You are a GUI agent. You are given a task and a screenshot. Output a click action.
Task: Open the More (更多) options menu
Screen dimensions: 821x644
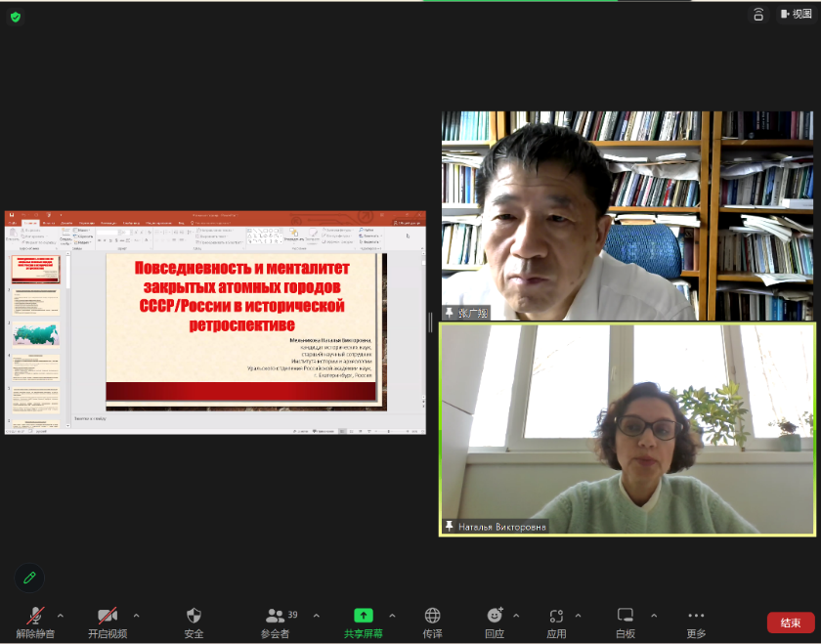click(696, 622)
